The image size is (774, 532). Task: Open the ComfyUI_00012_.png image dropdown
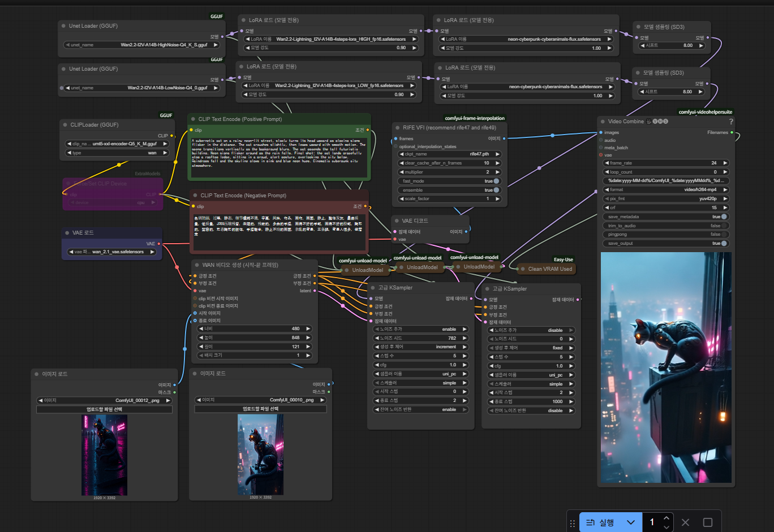(x=104, y=400)
